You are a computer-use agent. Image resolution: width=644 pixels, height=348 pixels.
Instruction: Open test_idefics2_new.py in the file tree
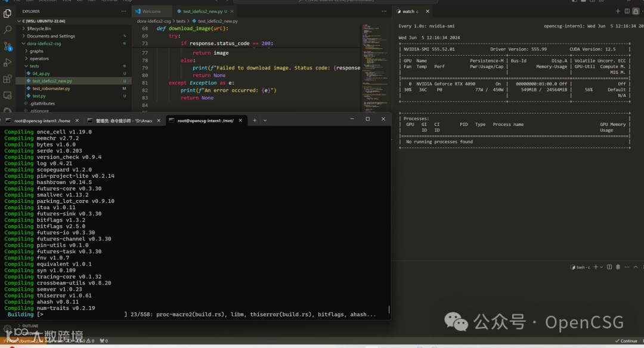coord(52,81)
